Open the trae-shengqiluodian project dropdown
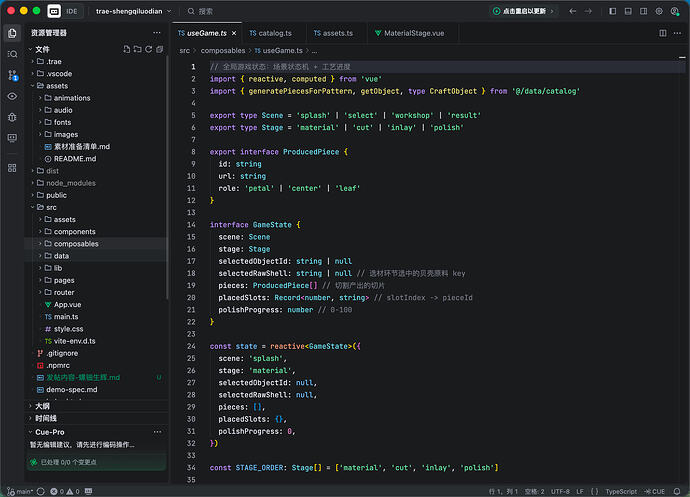This screenshot has width=690, height=497. tap(133, 11)
